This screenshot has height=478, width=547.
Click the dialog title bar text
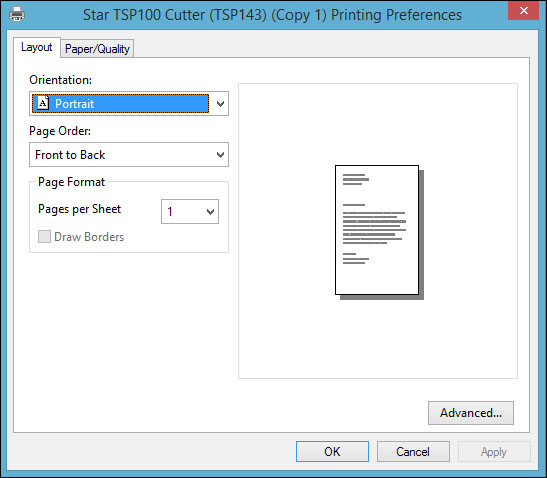[272, 15]
